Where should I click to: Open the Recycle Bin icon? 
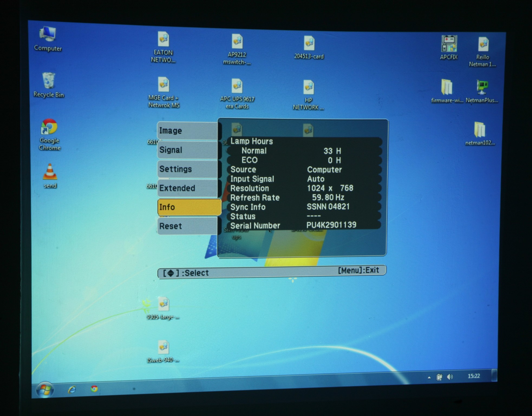pos(49,85)
